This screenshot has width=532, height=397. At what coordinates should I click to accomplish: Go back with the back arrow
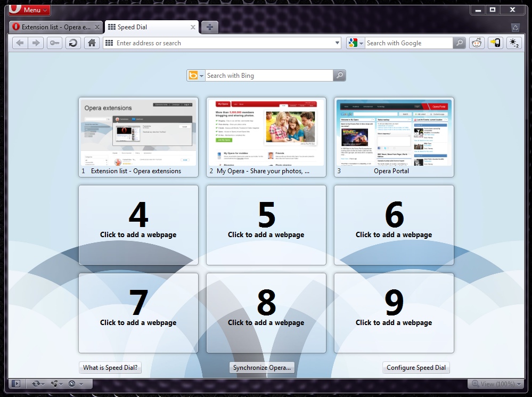[x=20, y=43]
